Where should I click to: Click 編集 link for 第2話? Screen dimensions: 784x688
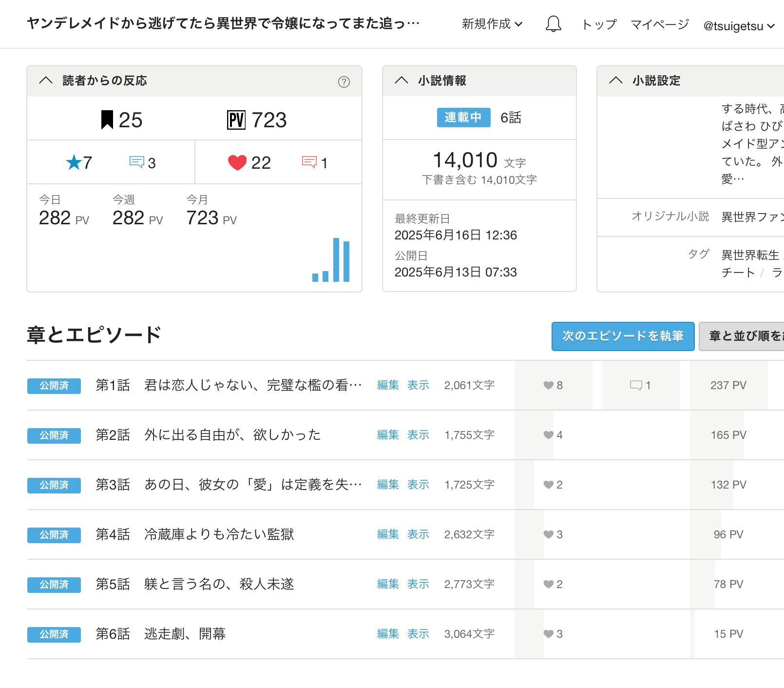coord(388,435)
